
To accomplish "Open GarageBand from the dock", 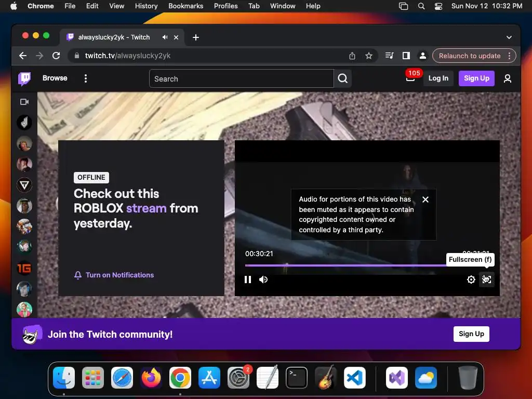I will pos(326,378).
